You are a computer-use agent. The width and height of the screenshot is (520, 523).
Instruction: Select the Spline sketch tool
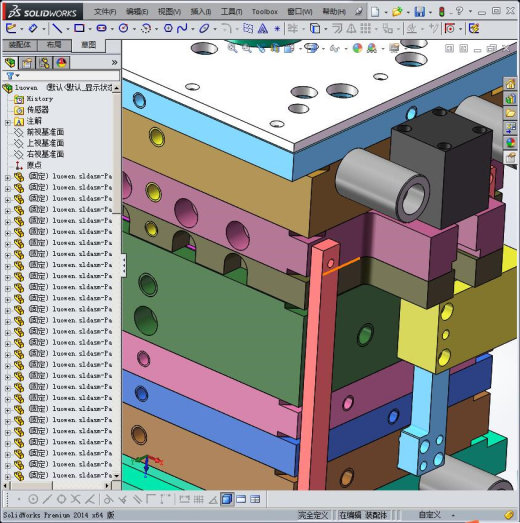[x=182, y=28]
